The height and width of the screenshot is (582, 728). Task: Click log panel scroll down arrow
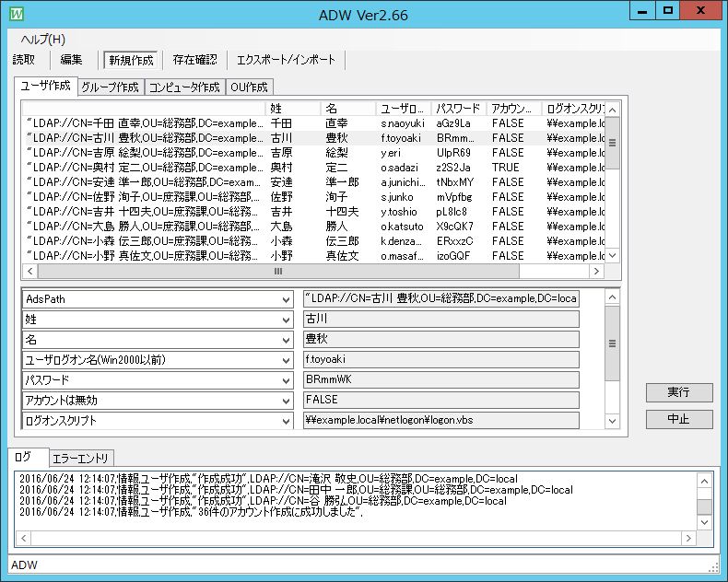pos(705,522)
